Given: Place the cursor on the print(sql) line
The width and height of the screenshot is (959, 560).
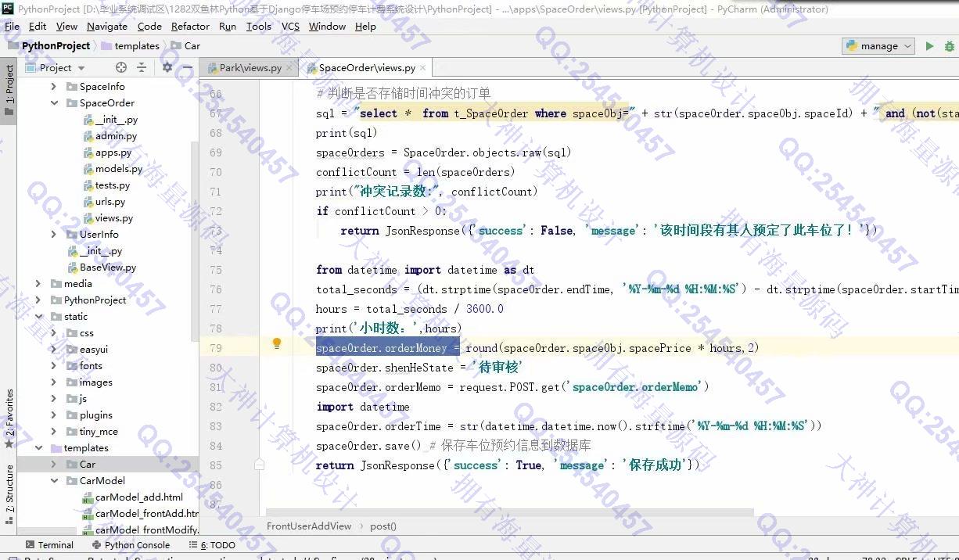Looking at the screenshot, I should (347, 133).
